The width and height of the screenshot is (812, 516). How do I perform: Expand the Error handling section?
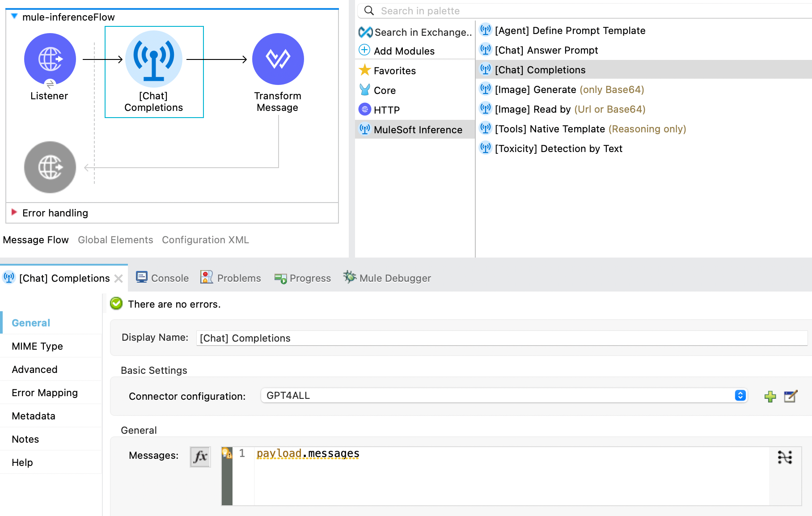click(14, 212)
